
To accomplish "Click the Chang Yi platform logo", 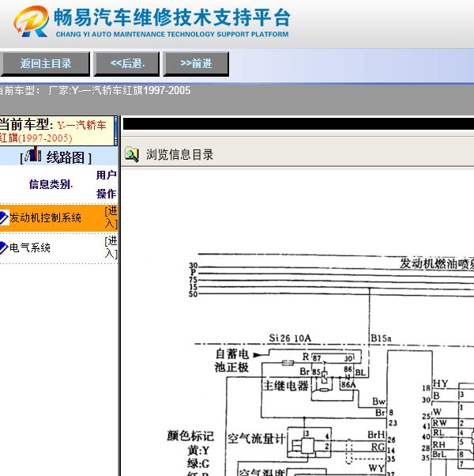I will click(31, 21).
